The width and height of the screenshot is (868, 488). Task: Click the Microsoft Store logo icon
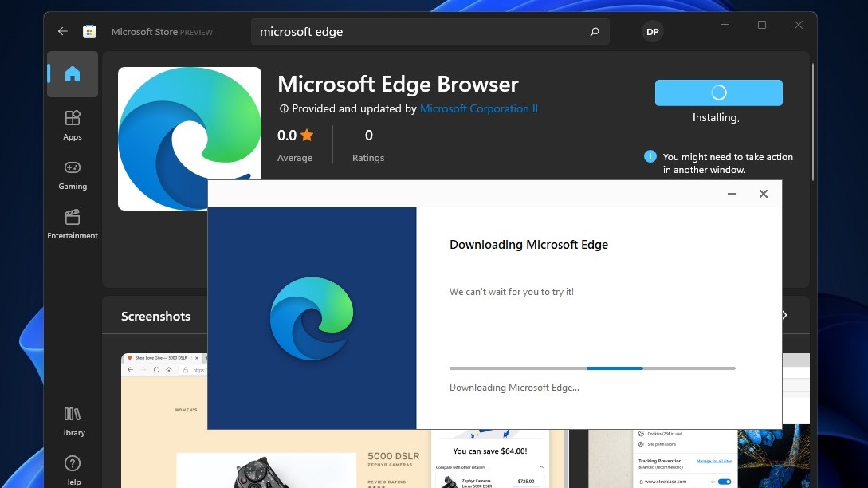click(x=90, y=32)
